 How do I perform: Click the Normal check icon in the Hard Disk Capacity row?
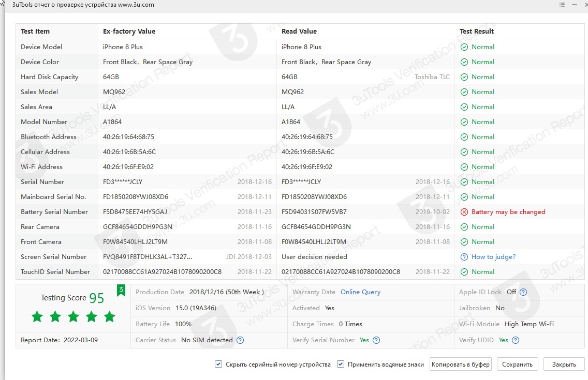(464, 77)
